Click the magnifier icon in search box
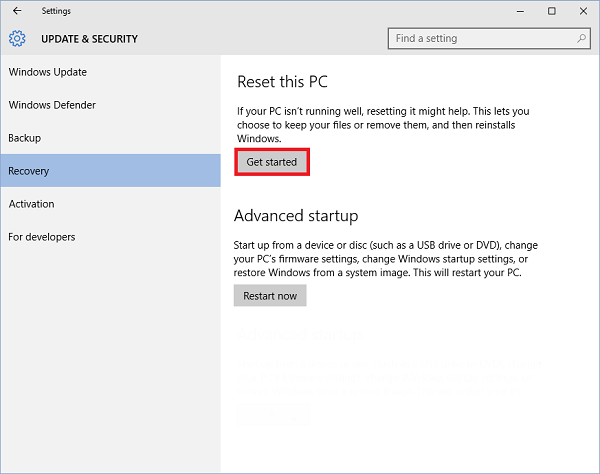This screenshot has width=600, height=474. click(x=582, y=39)
